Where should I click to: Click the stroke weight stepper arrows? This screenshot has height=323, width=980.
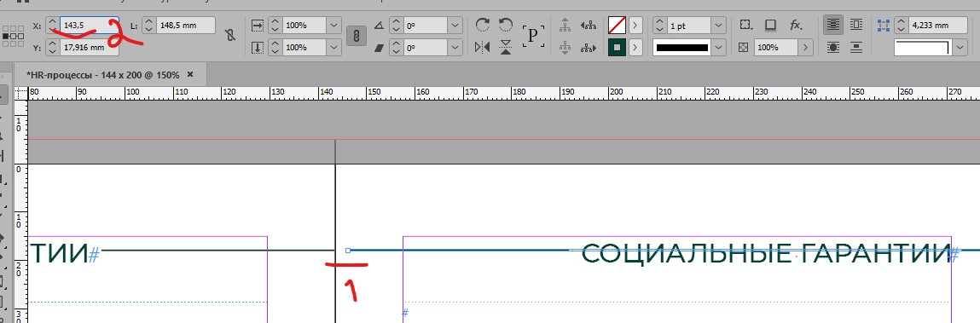[660, 26]
